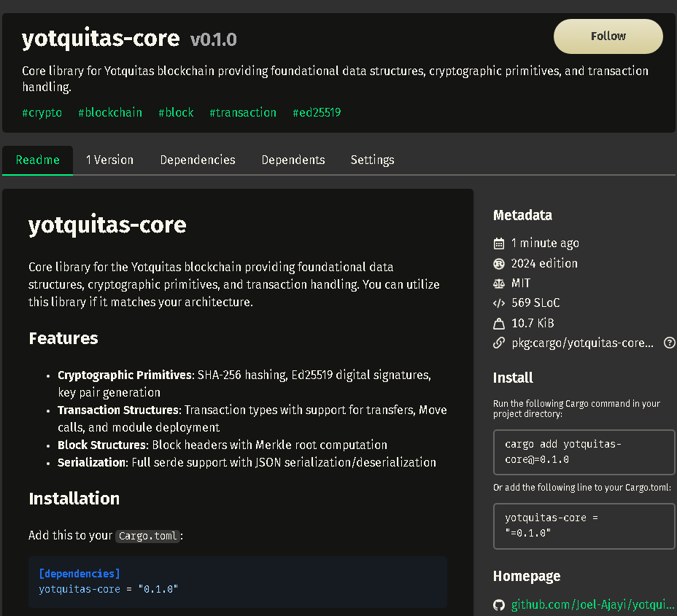
Task: Click the MIT license link
Action: [x=521, y=283]
